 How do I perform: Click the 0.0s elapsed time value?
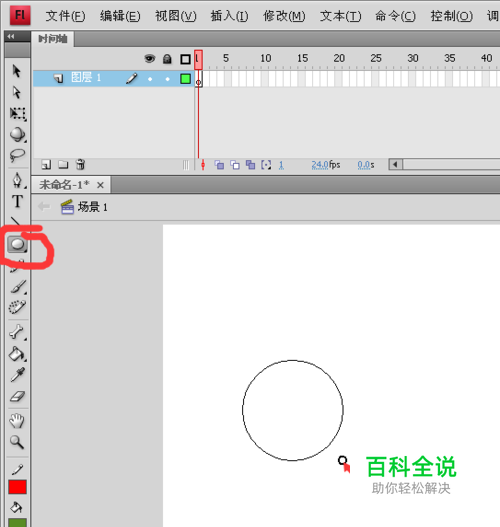pyautogui.click(x=364, y=165)
